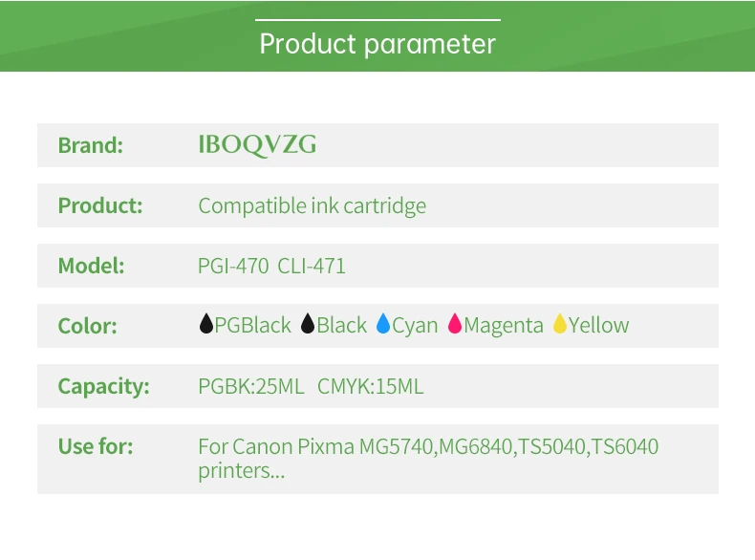Click the 'Yellow' color name
Image resolution: width=755 pixels, height=560 pixels.
point(599,326)
